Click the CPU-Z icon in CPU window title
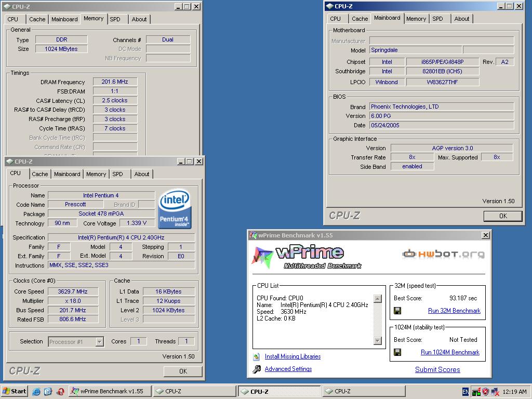Viewport: 532px width, 399px height. [x=9, y=162]
